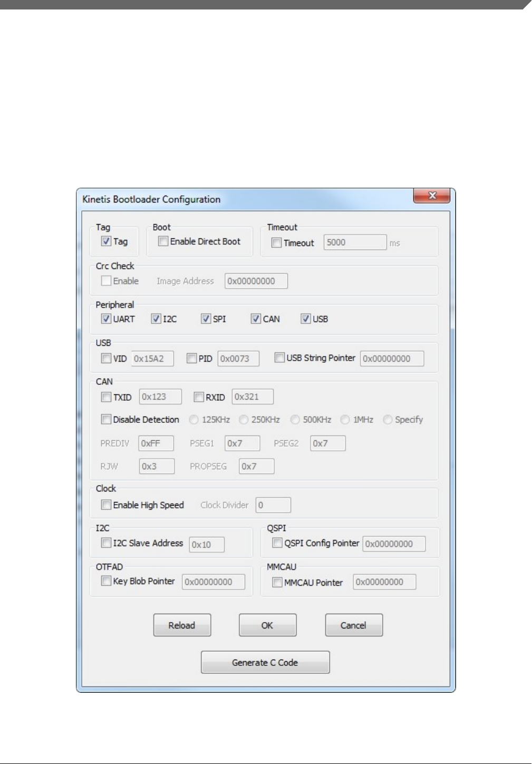The height and width of the screenshot is (764, 532).
Task: Uncheck the USB peripheral checkbox
Action: tap(305, 319)
